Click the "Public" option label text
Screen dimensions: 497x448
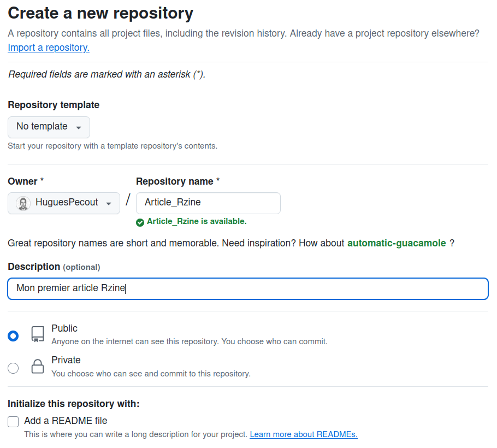pos(64,328)
